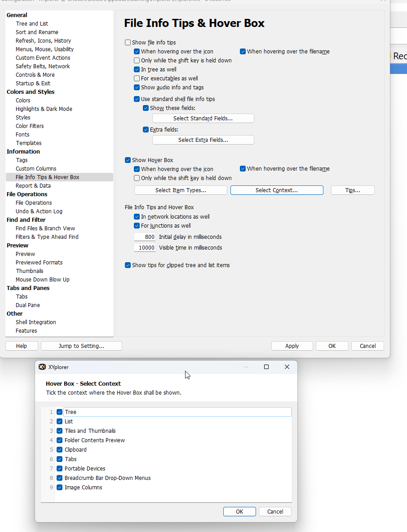
Task: Uncheck the Clipboard context checkbox
Action: tap(60, 450)
